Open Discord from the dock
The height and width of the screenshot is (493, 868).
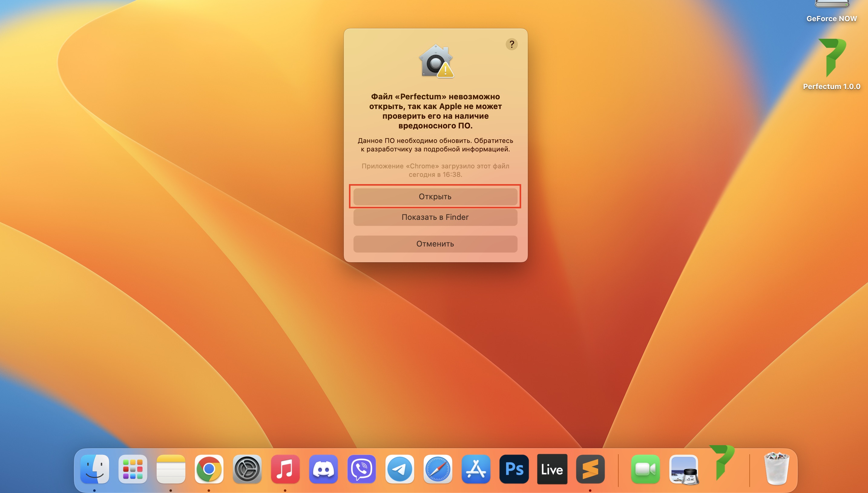323,469
